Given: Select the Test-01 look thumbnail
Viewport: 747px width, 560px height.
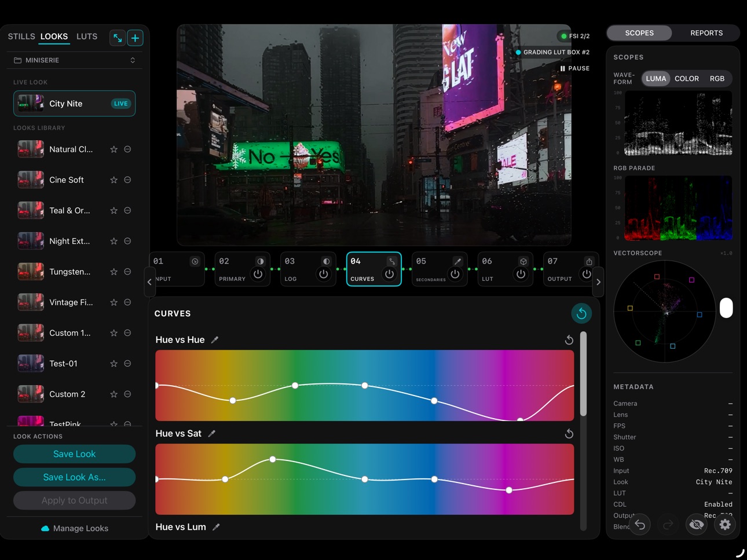Looking at the screenshot, I should [x=31, y=364].
